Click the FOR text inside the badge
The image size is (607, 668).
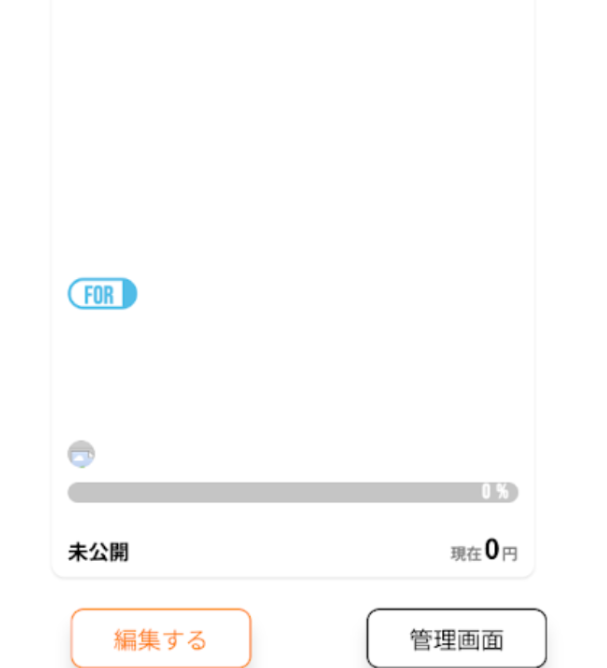point(99,294)
